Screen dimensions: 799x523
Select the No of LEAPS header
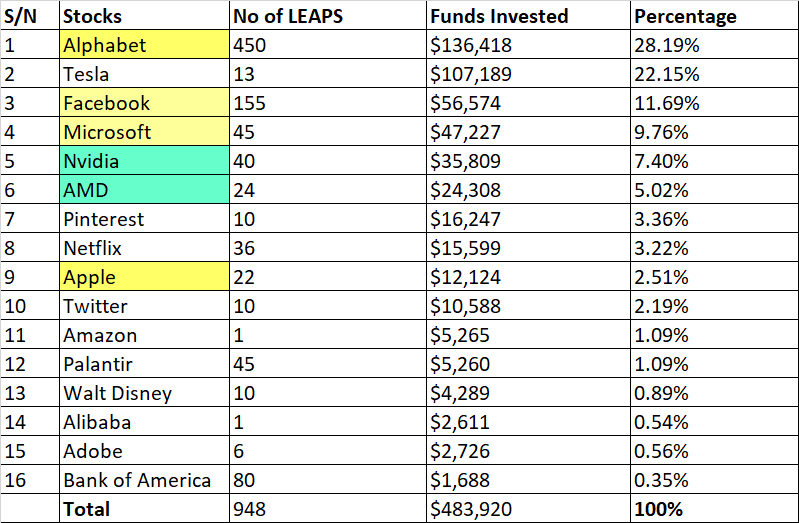[x=326, y=16]
